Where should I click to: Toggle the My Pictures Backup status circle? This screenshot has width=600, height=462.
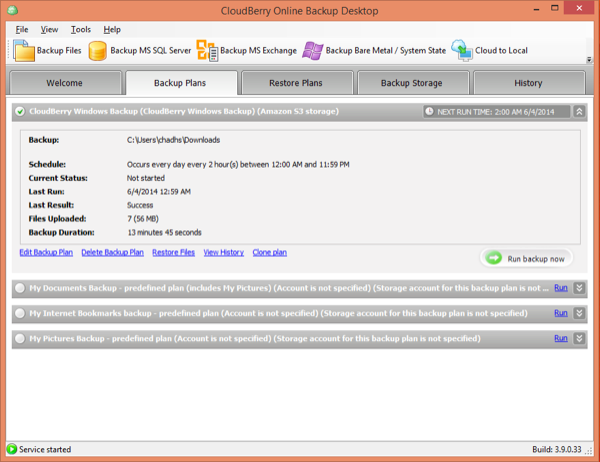[x=20, y=338]
